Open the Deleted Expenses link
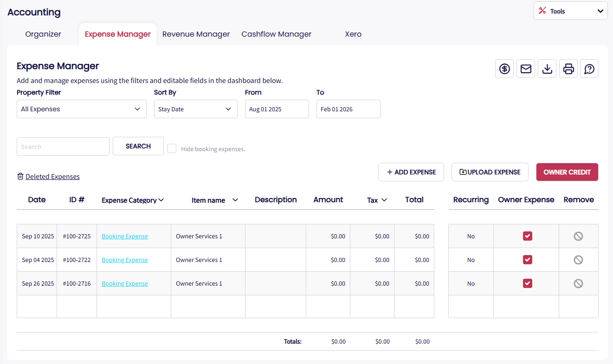 tap(52, 177)
